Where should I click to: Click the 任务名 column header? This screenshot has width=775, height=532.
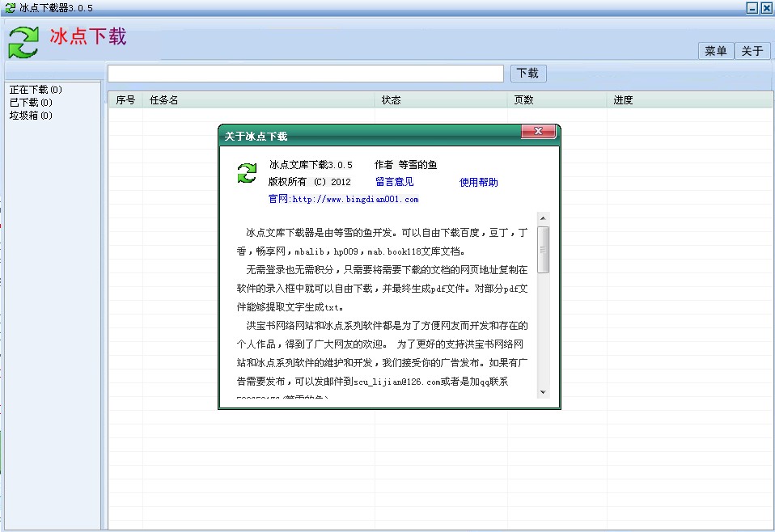coord(163,100)
